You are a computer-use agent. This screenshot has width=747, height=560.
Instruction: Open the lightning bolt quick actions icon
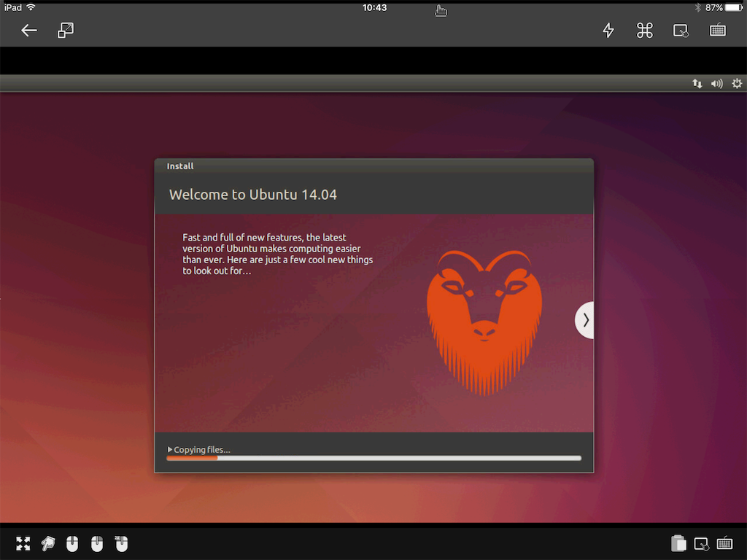pyautogui.click(x=608, y=31)
